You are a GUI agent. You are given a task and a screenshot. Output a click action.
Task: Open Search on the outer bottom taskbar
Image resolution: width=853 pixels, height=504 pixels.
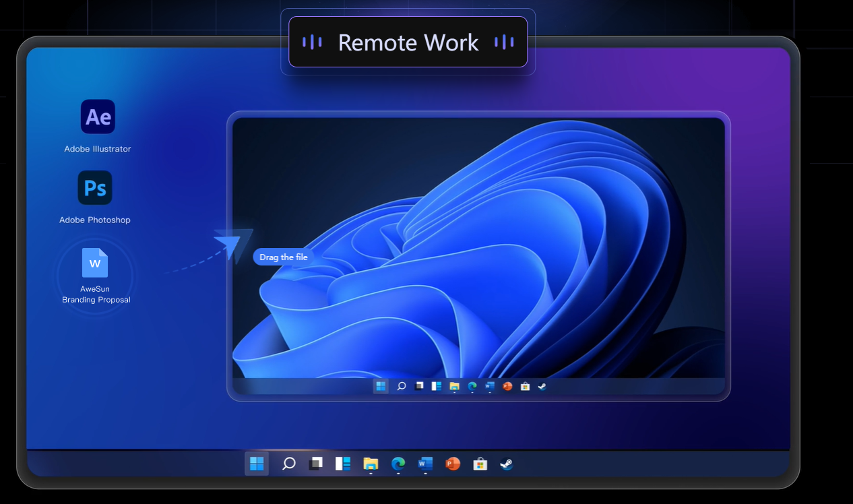pos(288,464)
